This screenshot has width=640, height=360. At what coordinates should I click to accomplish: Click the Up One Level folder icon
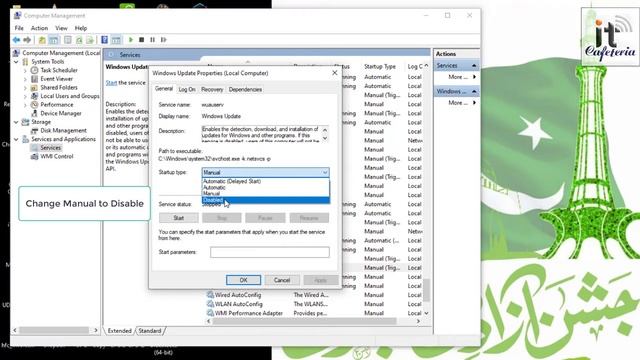tap(42, 40)
